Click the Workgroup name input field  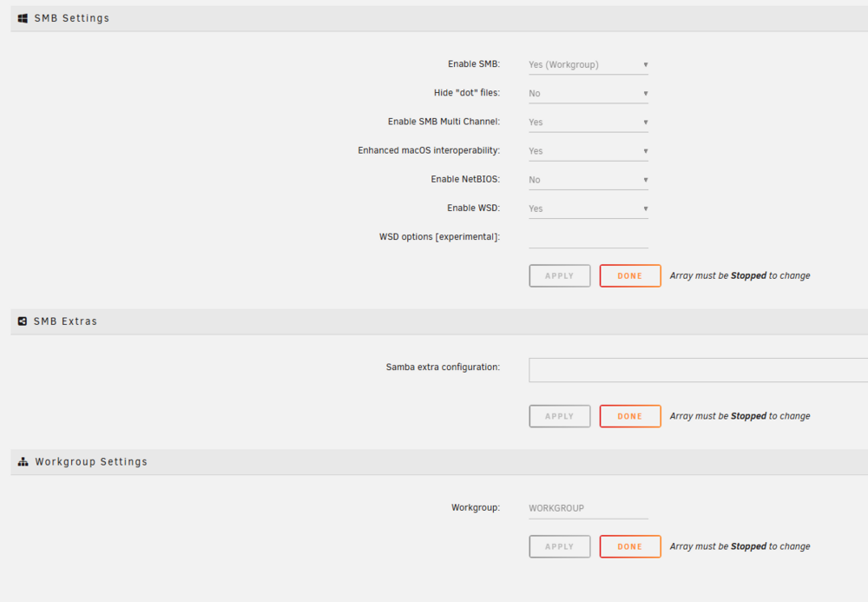click(588, 508)
